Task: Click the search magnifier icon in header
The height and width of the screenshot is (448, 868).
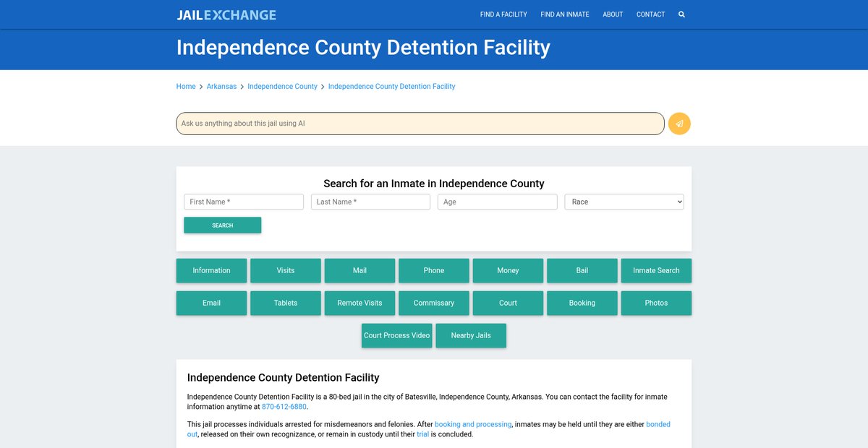Action: [x=681, y=14]
